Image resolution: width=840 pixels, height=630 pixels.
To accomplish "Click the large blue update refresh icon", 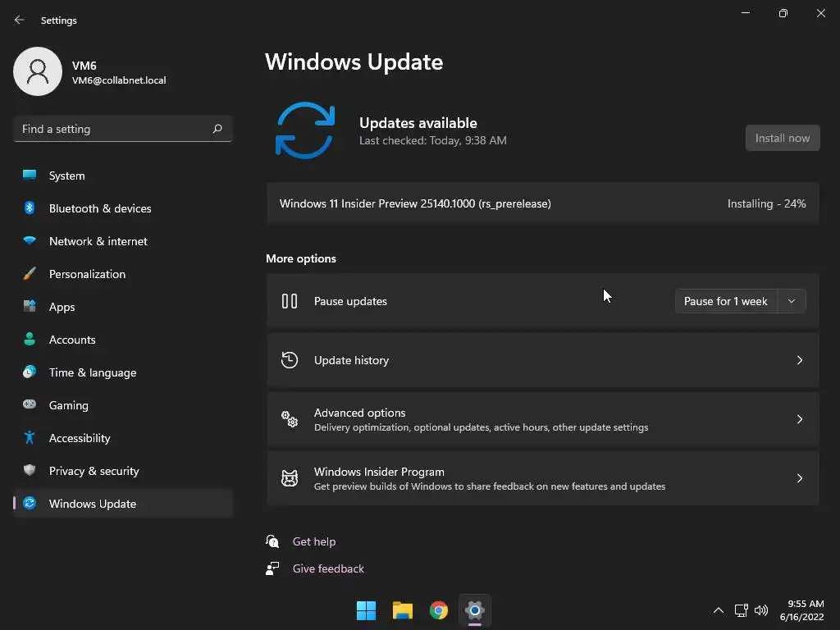I will [305, 130].
